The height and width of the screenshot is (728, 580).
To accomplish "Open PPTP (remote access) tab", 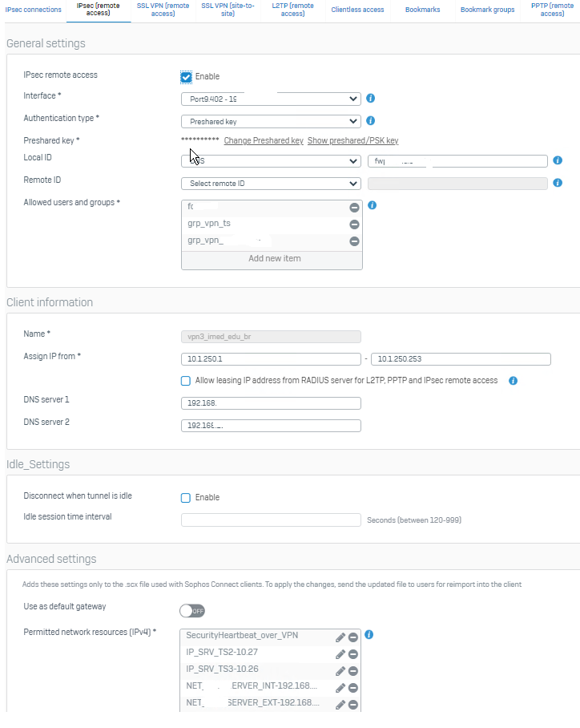I will tap(552, 10).
